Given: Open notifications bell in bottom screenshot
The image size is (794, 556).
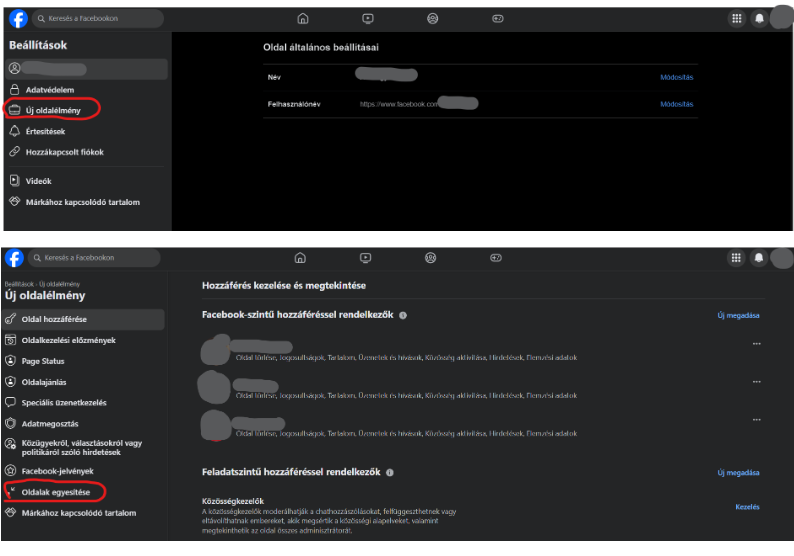Looking at the screenshot, I should tap(759, 258).
